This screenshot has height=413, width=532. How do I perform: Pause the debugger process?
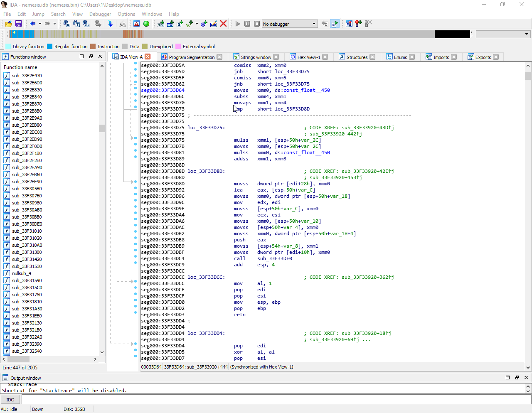point(247,24)
